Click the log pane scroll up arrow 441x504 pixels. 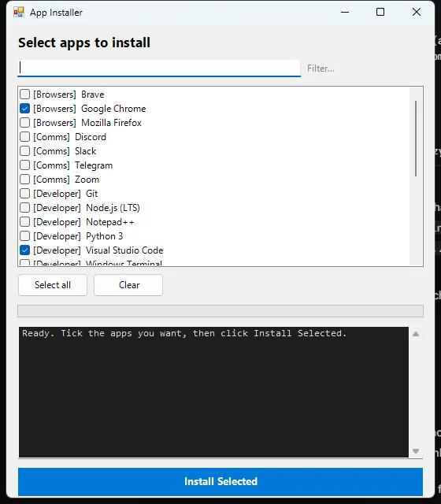pyautogui.click(x=416, y=334)
